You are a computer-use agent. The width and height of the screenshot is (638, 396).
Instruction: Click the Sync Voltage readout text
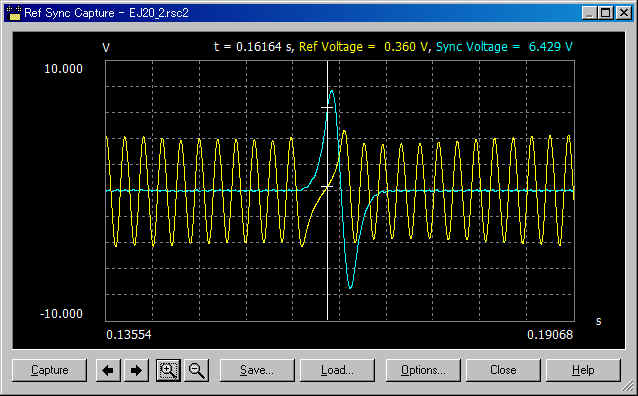point(504,47)
